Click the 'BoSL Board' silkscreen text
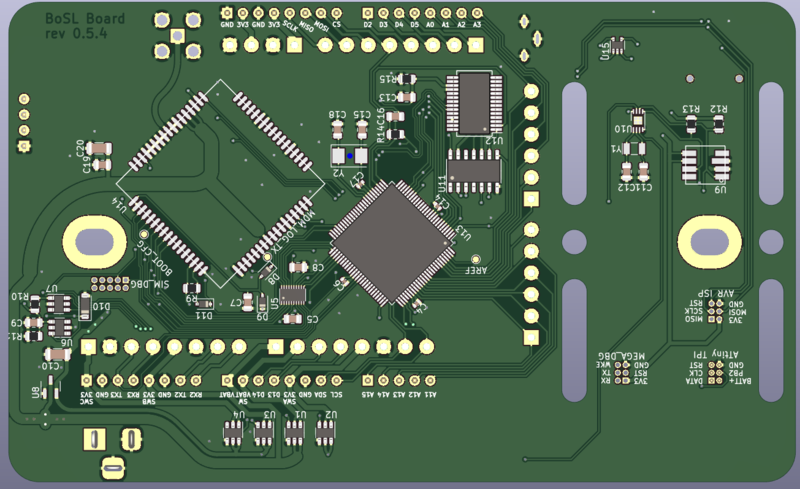The height and width of the screenshot is (489, 800). 85,19
